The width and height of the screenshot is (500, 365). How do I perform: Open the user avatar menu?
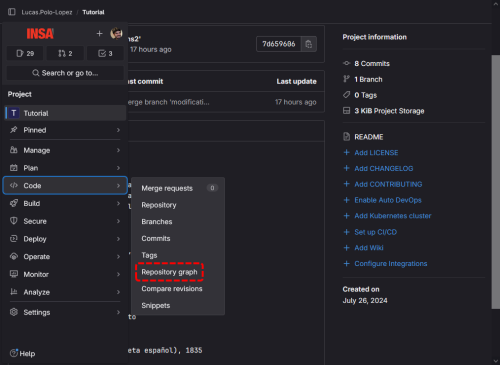[116, 33]
